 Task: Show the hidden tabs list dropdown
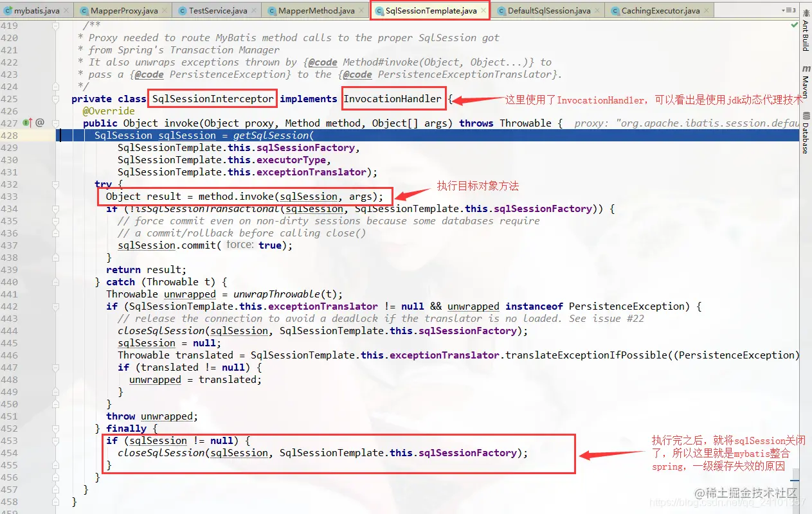[x=788, y=11]
